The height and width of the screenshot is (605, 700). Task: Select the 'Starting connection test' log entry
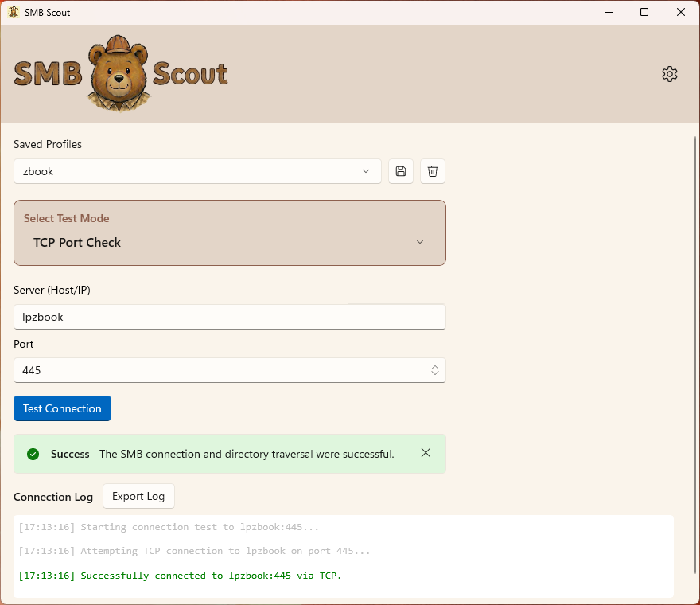(x=169, y=527)
